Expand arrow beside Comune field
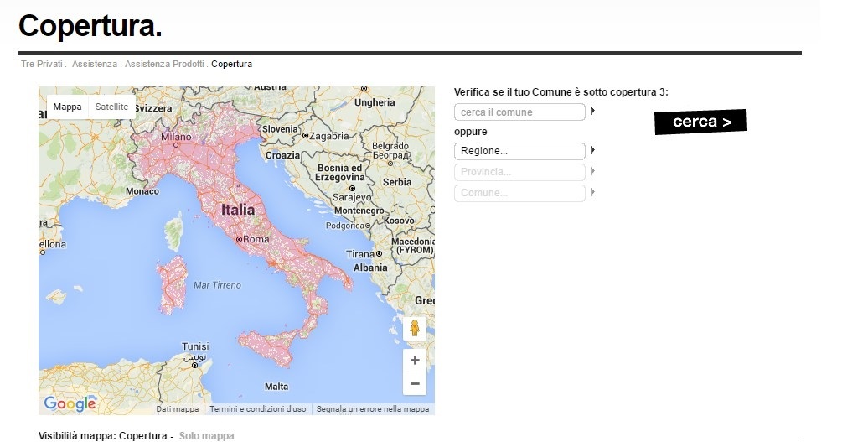The height and width of the screenshot is (442, 868). click(592, 192)
